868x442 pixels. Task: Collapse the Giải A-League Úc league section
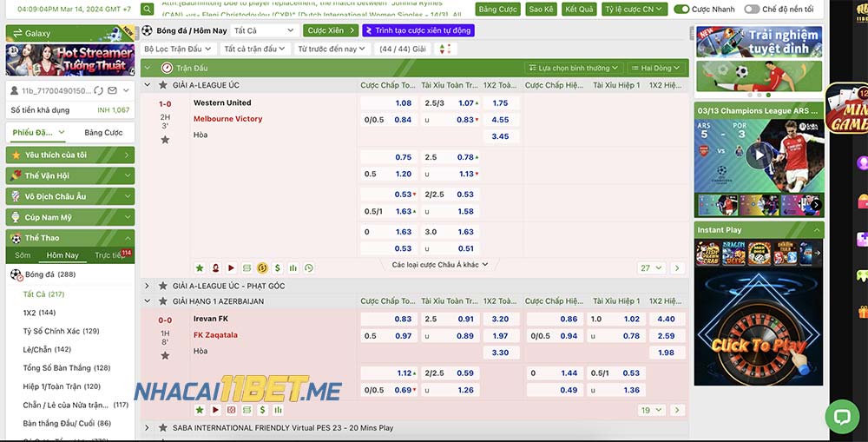pyautogui.click(x=147, y=85)
